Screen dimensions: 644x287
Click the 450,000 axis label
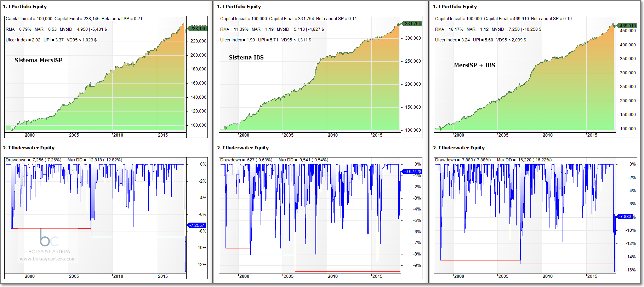pos(628,31)
